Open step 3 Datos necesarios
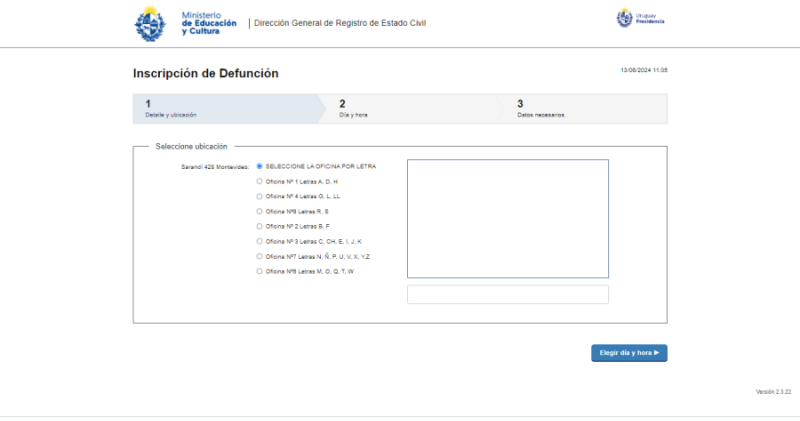The image size is (800, 421). 585,108
